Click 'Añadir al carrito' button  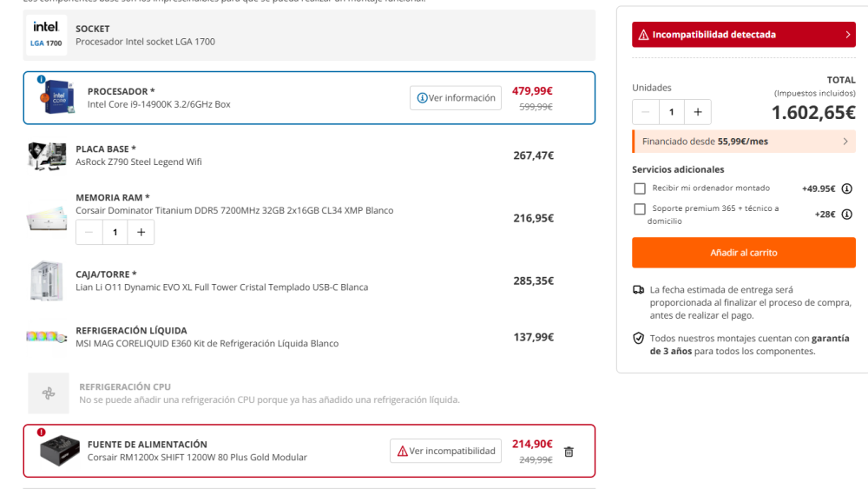(x=744, y=253)
